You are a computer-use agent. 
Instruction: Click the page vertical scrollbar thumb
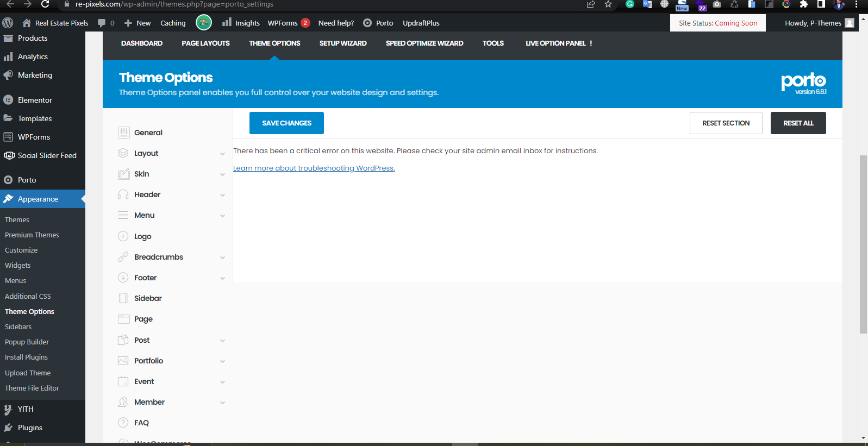(863, 244)
